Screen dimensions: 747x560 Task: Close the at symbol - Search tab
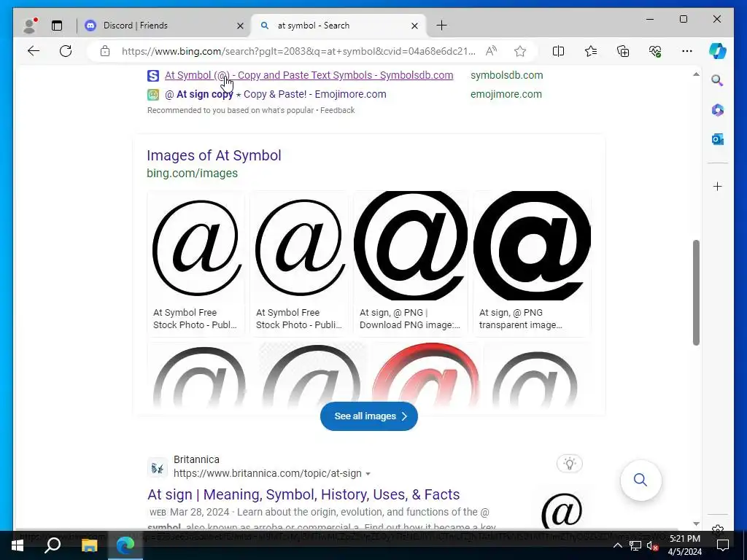(x=414, y=26)
